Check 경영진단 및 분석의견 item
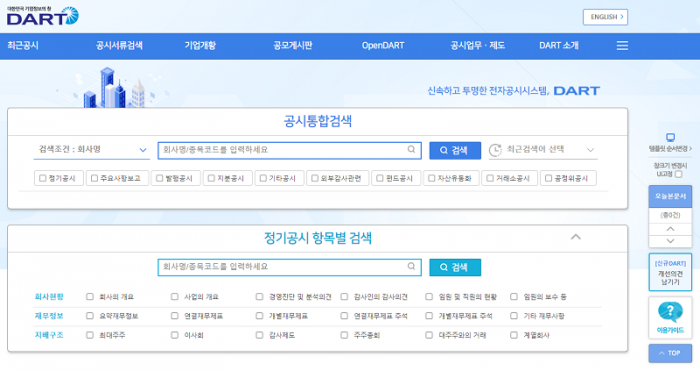The width and height of the screenshot is (700, 371). (x=259, y=296)
